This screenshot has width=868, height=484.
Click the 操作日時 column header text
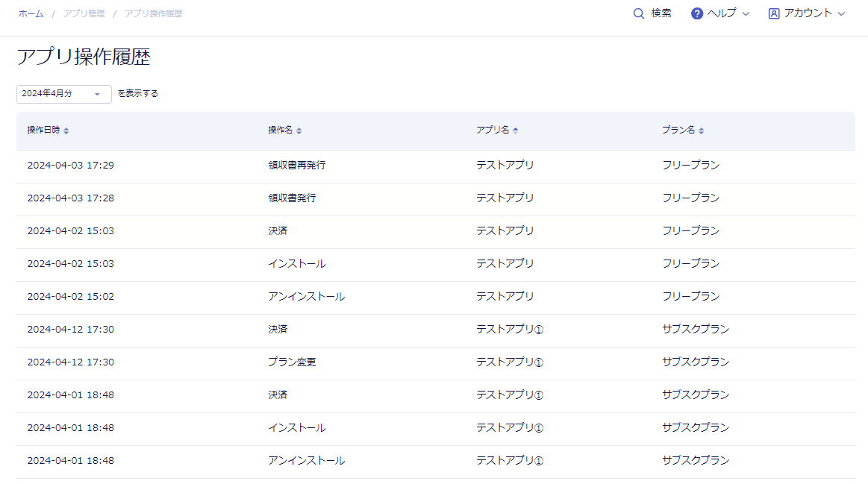[43, 131]
